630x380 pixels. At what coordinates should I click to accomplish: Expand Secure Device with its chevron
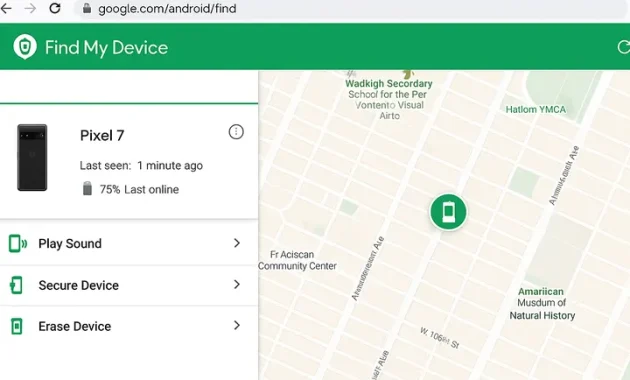(237, 284)
